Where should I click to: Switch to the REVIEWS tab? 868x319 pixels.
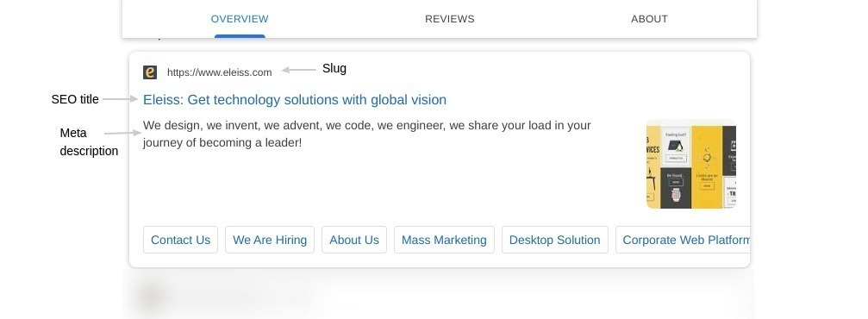[449, 19]
